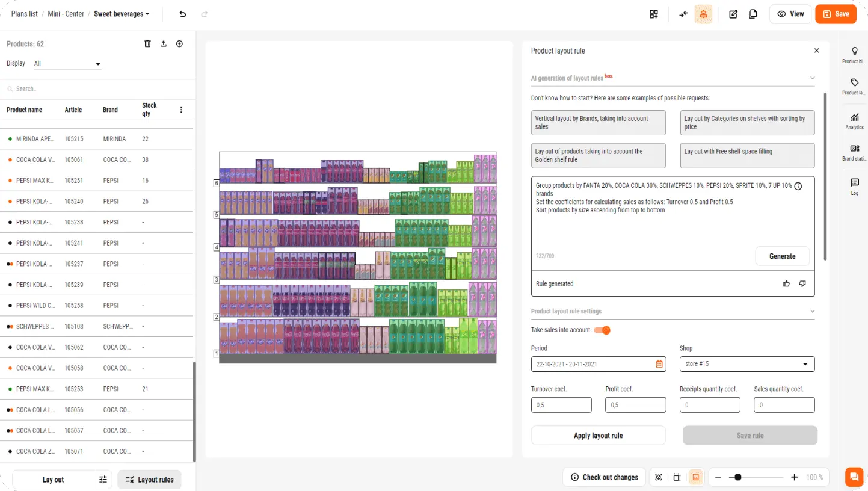
Task: Open the Display filter dropdown
Action: point(68,64)
